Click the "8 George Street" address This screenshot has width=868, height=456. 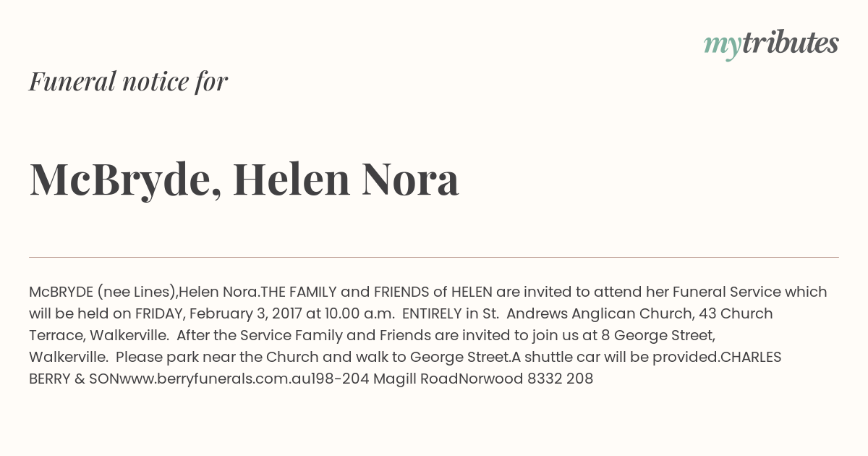pyautogui.click(x=658, y=335)
